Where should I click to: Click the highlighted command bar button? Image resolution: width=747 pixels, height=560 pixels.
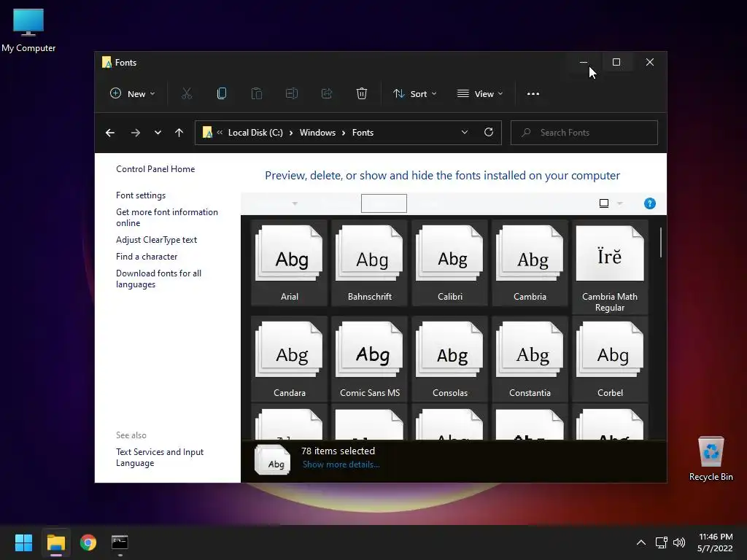point(384,203)
